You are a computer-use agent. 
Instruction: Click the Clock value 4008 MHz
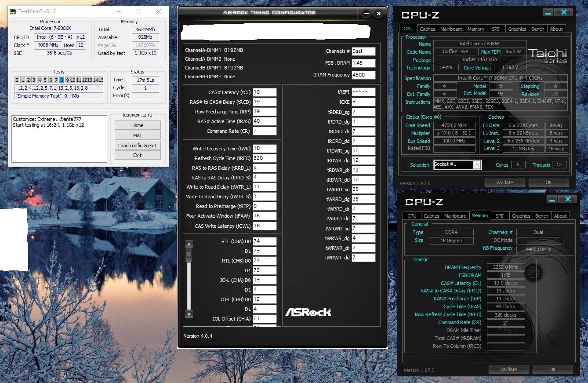(x=48, y=45)
